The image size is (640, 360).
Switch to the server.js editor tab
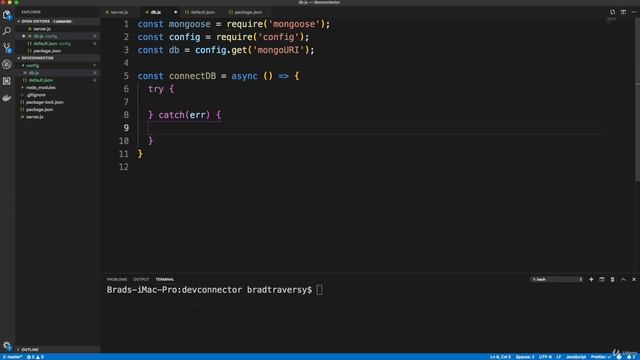[119, 12]
